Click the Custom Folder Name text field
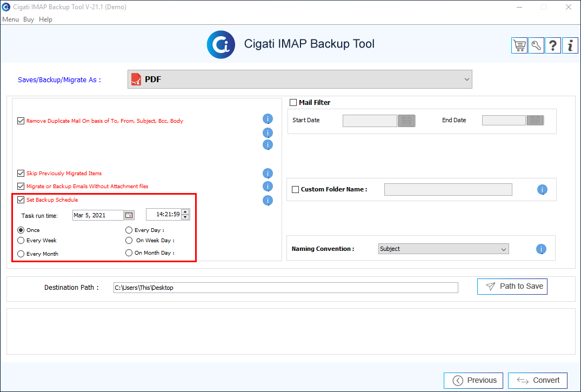 449,189
